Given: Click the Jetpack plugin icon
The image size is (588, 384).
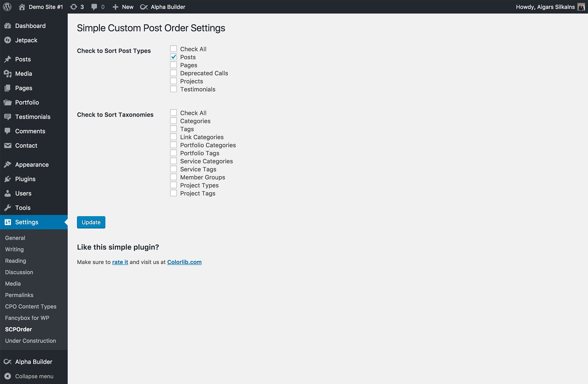Looking at the screenshot, I should (9, 40).
